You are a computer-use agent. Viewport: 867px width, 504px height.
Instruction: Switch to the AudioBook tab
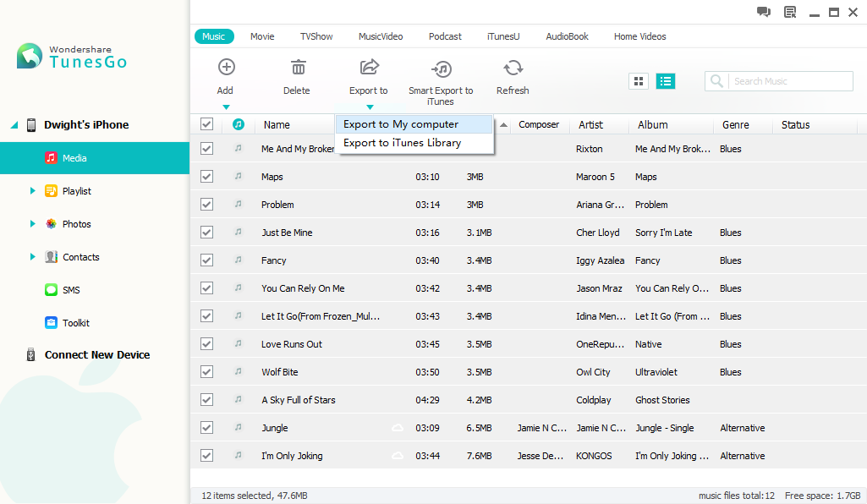[568, 36]
